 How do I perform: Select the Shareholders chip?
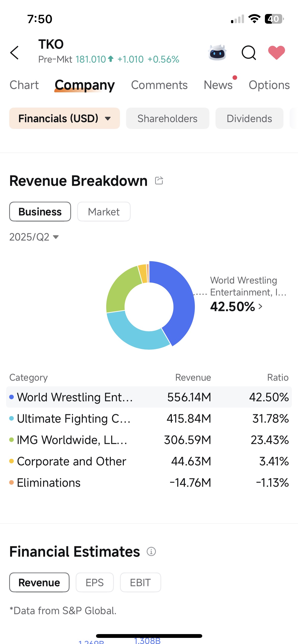point(168,118)
